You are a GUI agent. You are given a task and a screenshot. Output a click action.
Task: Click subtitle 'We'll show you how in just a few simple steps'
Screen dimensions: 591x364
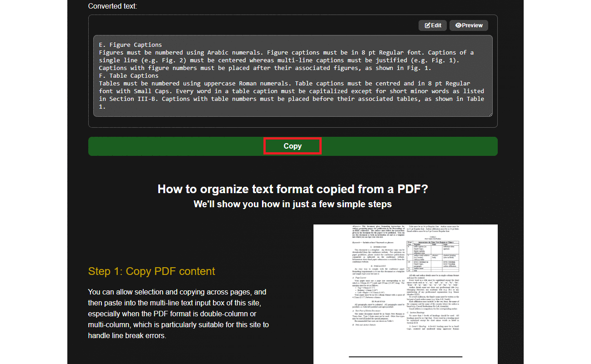click(x=293, y=204)
